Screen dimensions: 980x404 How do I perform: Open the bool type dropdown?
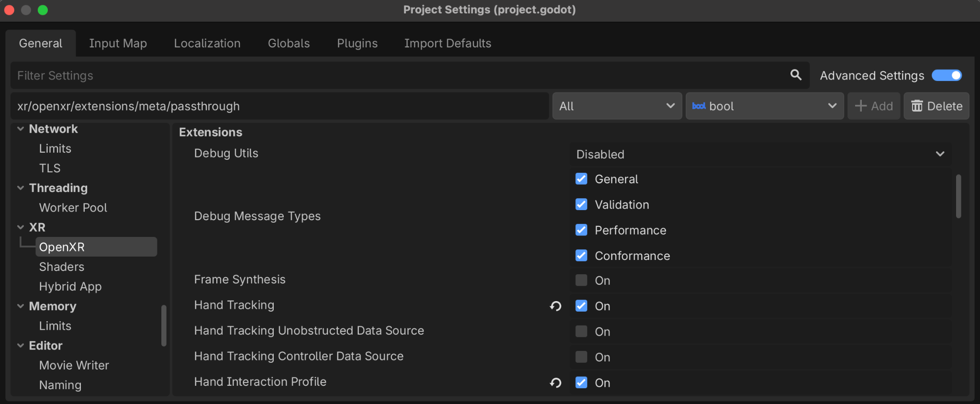click(765, 106)
